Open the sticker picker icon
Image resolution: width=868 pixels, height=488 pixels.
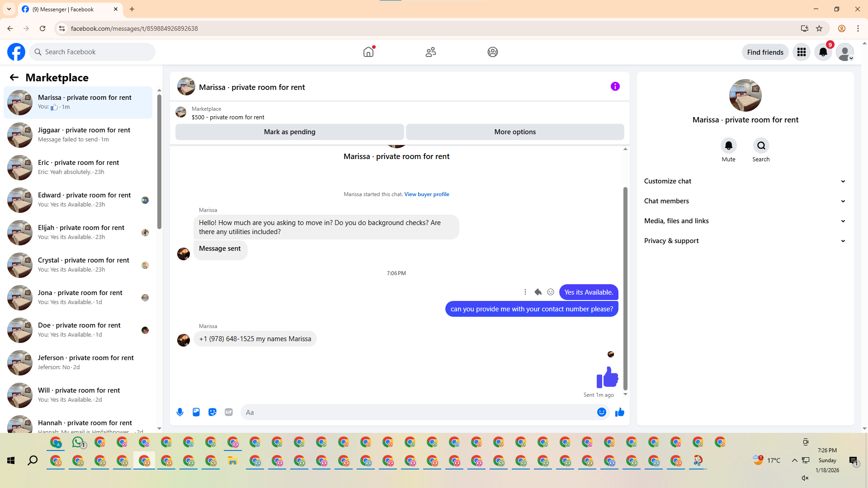point(212,412)
